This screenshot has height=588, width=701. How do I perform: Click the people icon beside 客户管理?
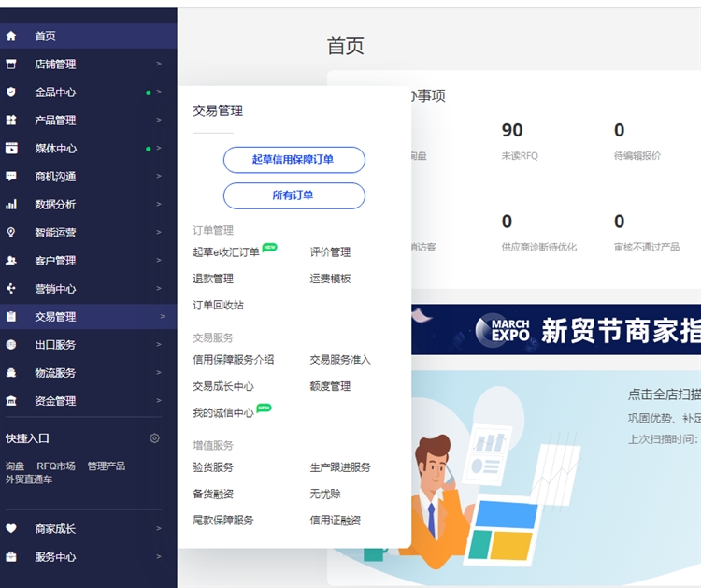coord(11,260)
